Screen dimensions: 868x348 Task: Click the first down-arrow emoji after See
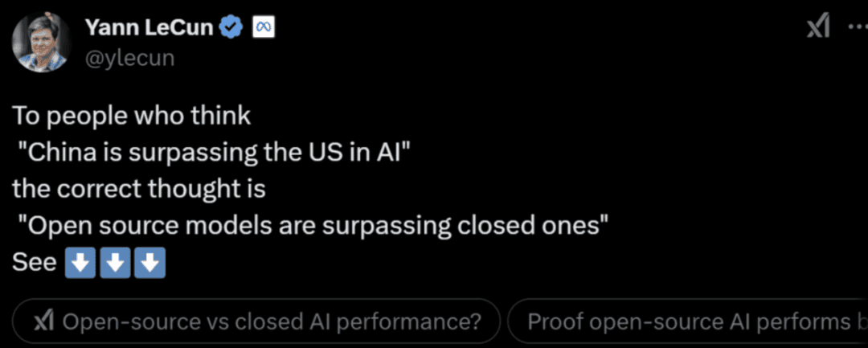click(81, 264)
